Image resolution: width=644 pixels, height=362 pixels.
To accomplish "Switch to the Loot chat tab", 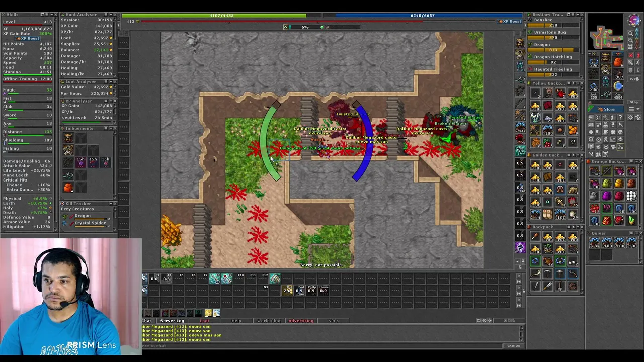I will (x=205, y=321).
